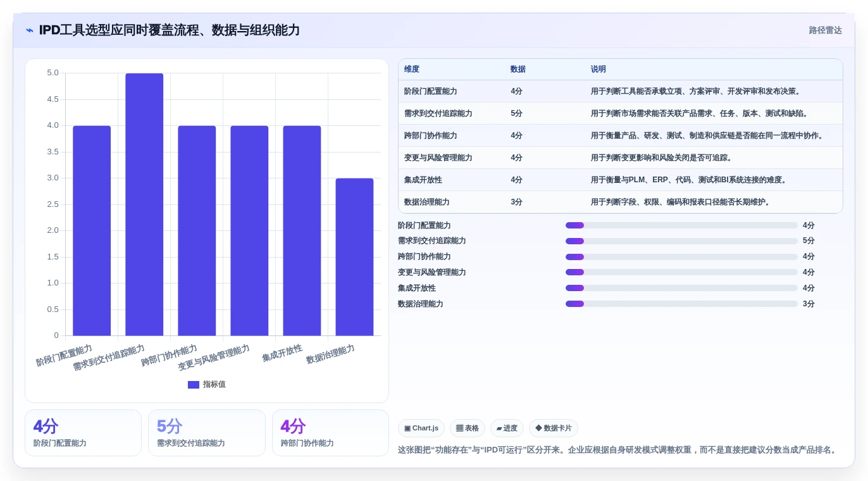
Task: Click the 说明 table column header
Action: pyautogui.click(x=598, y=69)
